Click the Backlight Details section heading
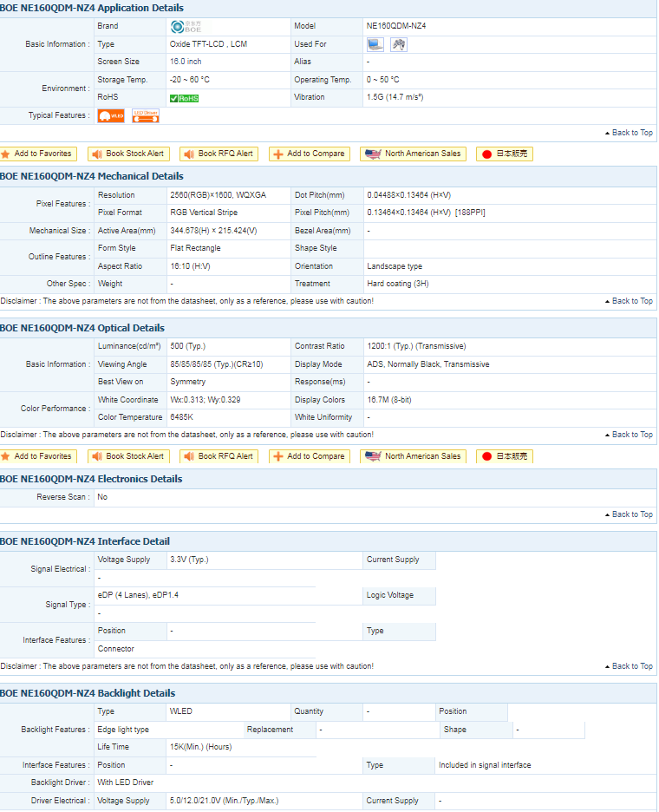The height and width of the screenshot is (812, 659). (x=88, y=693)
